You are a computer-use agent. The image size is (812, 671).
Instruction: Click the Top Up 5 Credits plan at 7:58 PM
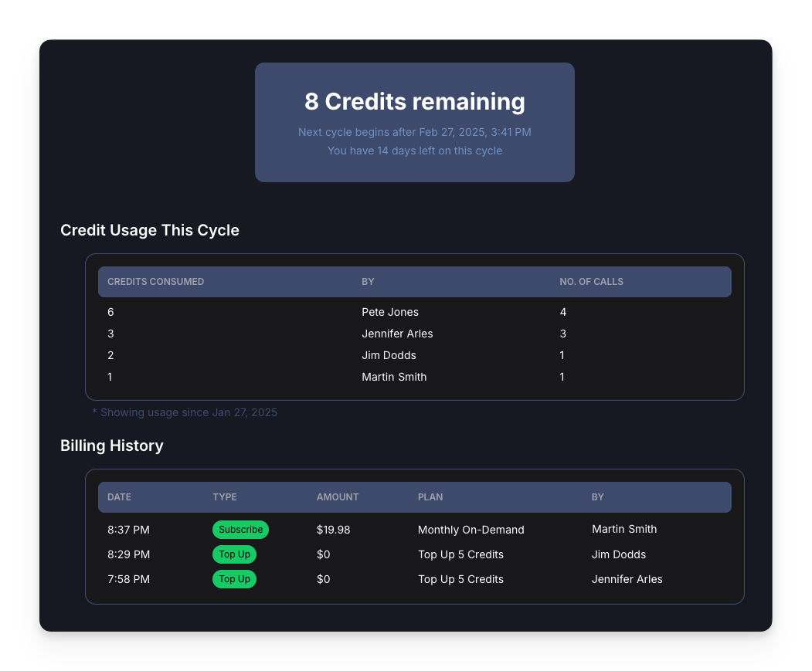click(x=460, y=579)
